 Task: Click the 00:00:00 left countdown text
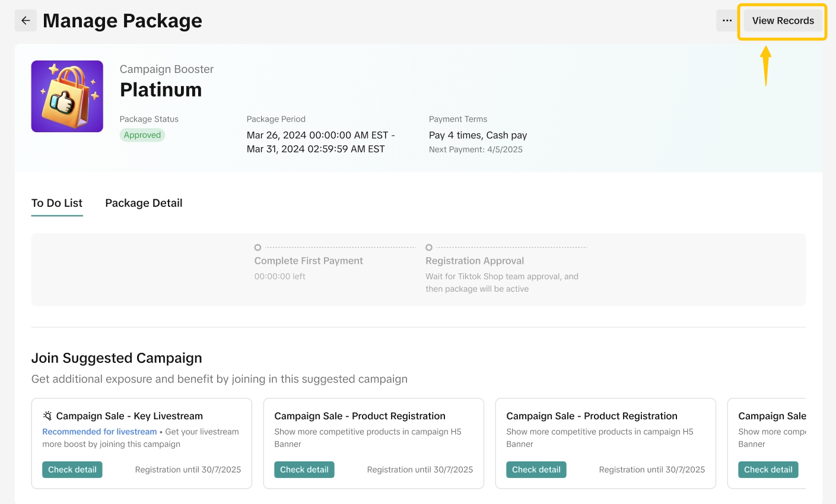pos(280,276)
